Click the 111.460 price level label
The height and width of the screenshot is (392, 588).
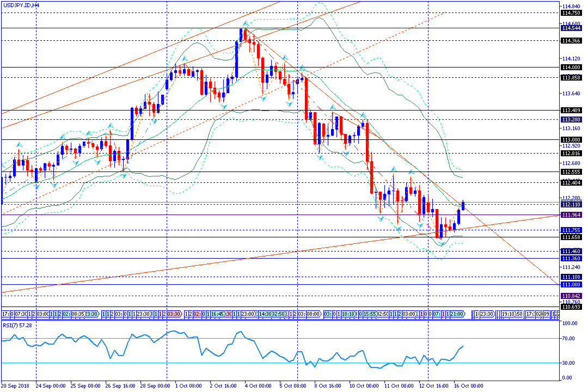[x=571, y=252]
